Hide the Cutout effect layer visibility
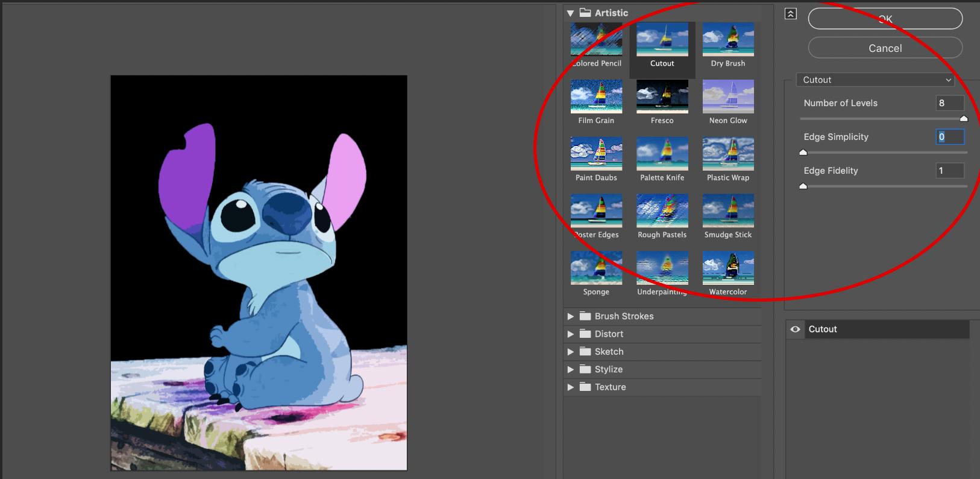Viewport: 980px width, 479px height. pyautogui.click(x=795, y=329)
